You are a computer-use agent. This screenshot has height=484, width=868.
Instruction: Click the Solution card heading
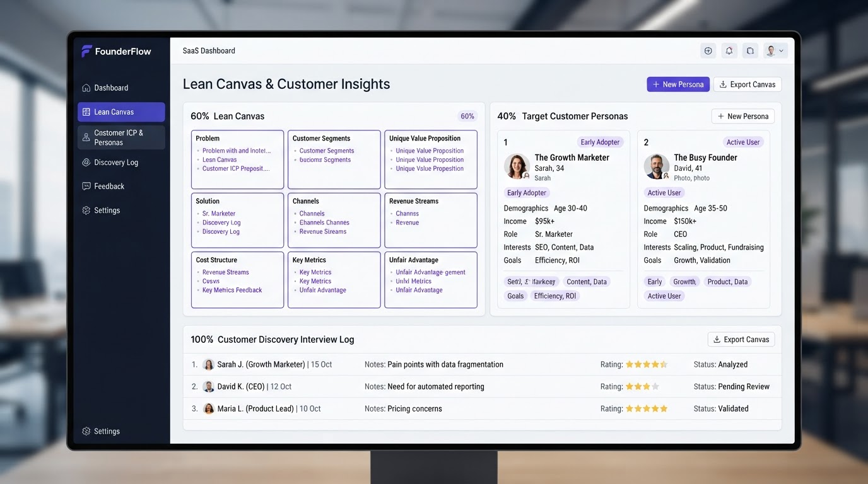[208, 202]
